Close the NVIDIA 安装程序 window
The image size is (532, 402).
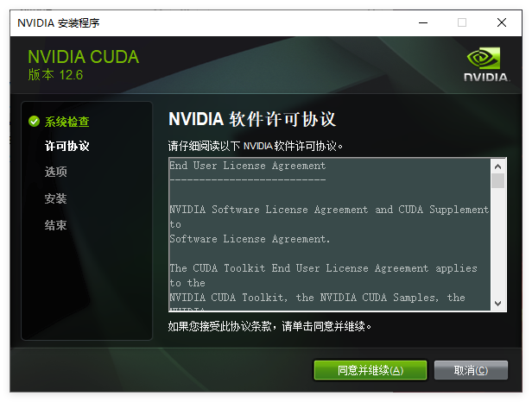click(502, 22)
